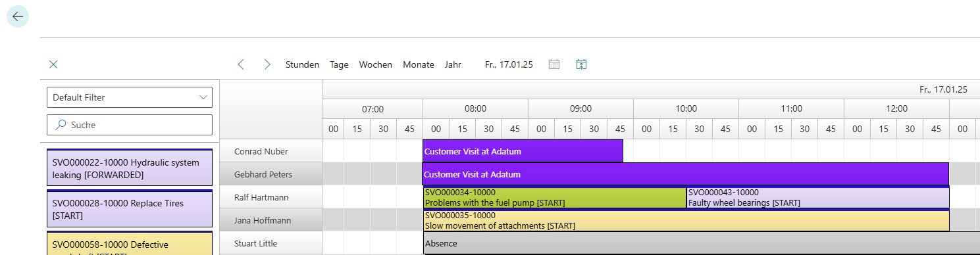Select the SVO000022-10000 Hydraulic system leaking card
The height and width of the screenshot is (255, 980).
coord(130,168)
